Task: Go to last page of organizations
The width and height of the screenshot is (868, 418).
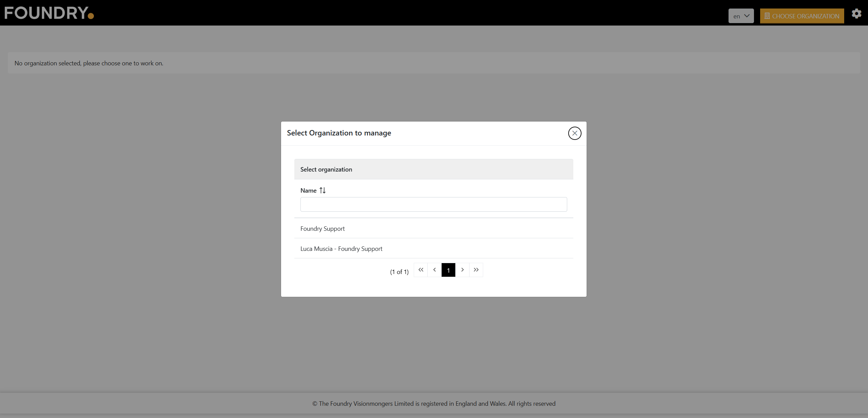Action: point(476,270)
